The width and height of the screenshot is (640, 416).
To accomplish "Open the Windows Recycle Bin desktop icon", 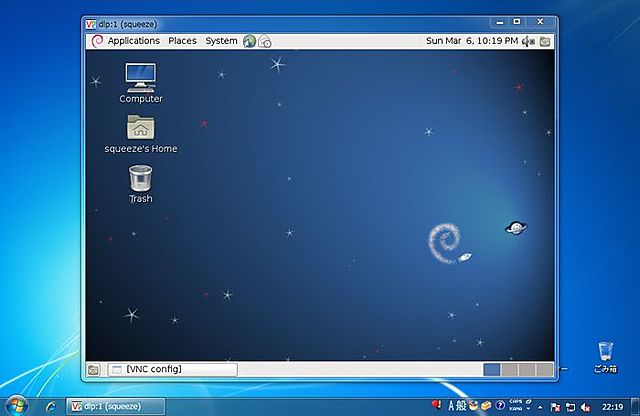I will tap(605, 357).
